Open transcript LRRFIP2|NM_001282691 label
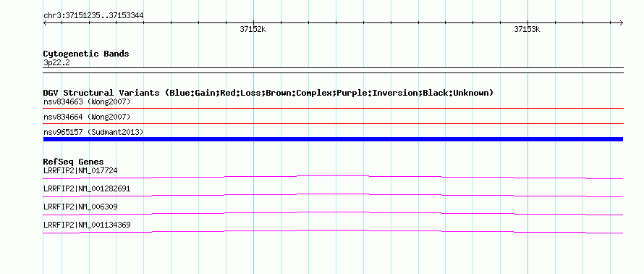 pos(87,189)
